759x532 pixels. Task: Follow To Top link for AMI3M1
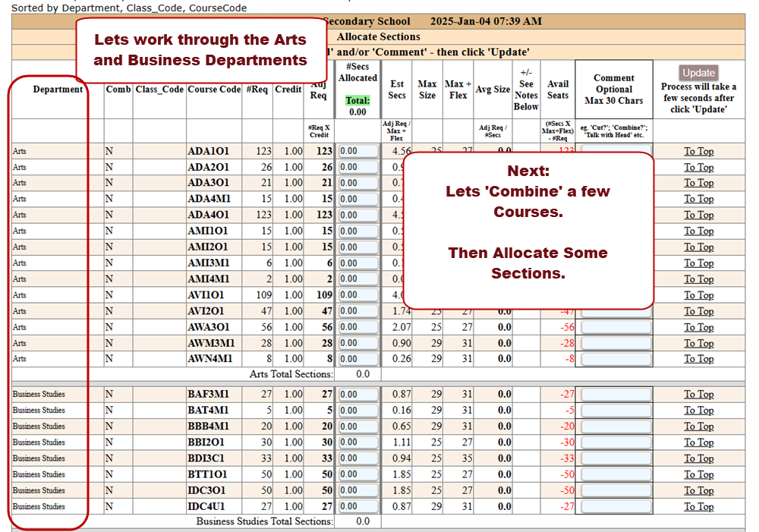point(698,263)
